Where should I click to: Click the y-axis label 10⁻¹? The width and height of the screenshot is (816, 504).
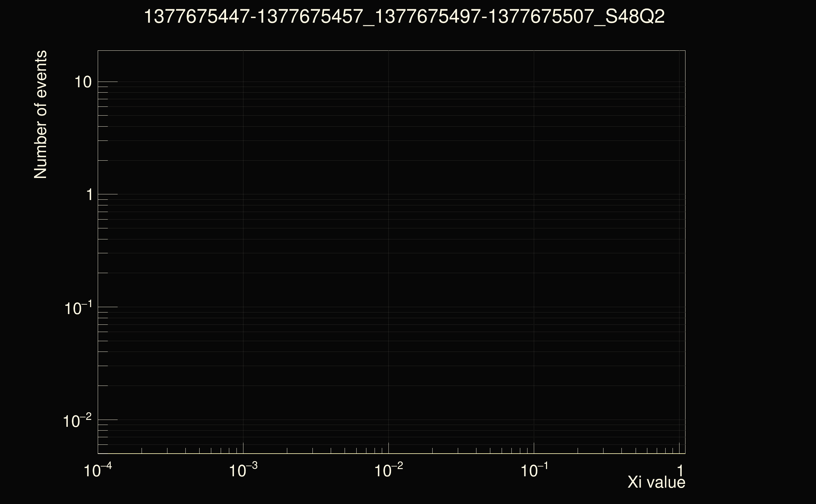click(x=78, y=308)
